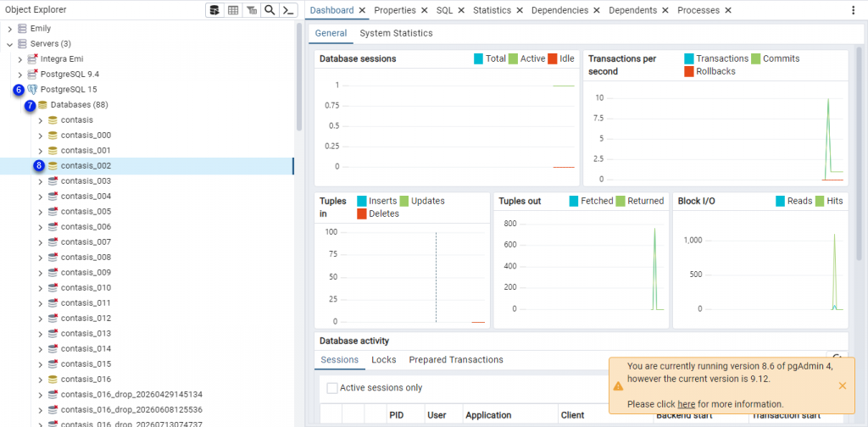Viewport: 868px width, 427px height.
Task: Click the 'here' link in the notification
Action: (687, 404)
